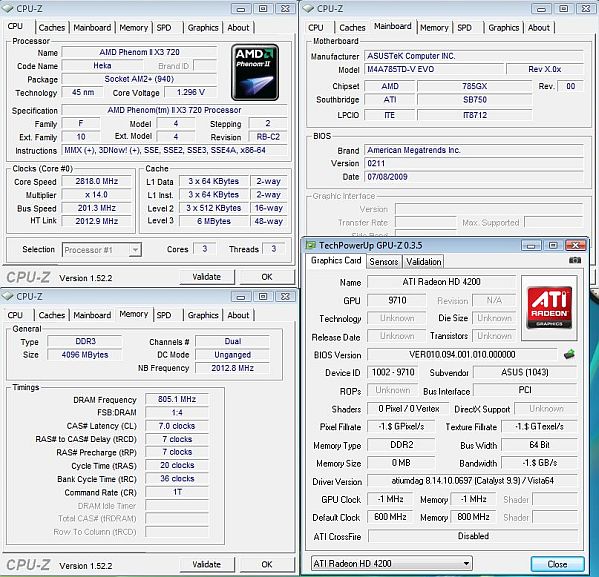Click the CAS# Latency 7.0 clocks value
The width and height of the screenshot is (599, 577).
[177, 426]
